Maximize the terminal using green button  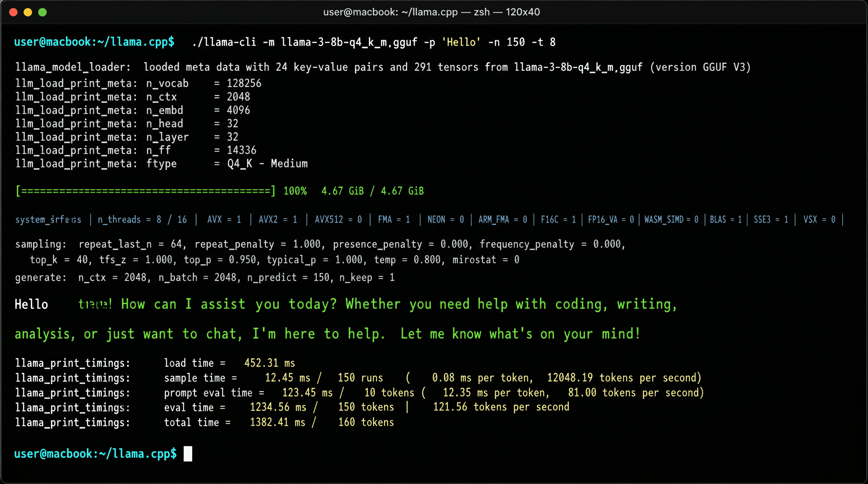[x=43, y=13]
